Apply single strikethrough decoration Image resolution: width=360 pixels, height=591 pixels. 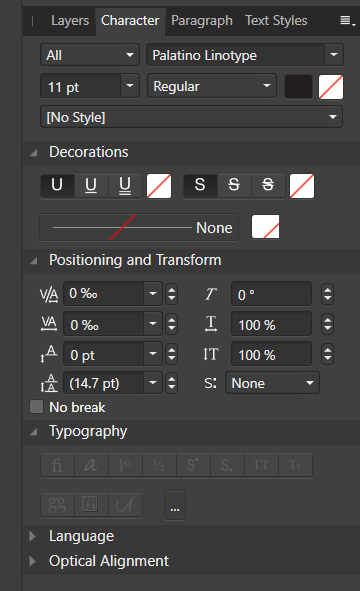[x=234, y=185]
